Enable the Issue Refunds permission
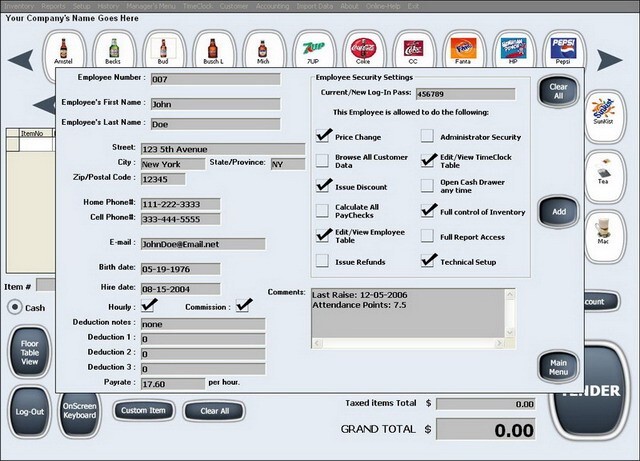The width and height of the screenshot is (640, 461). coord(322,261)
